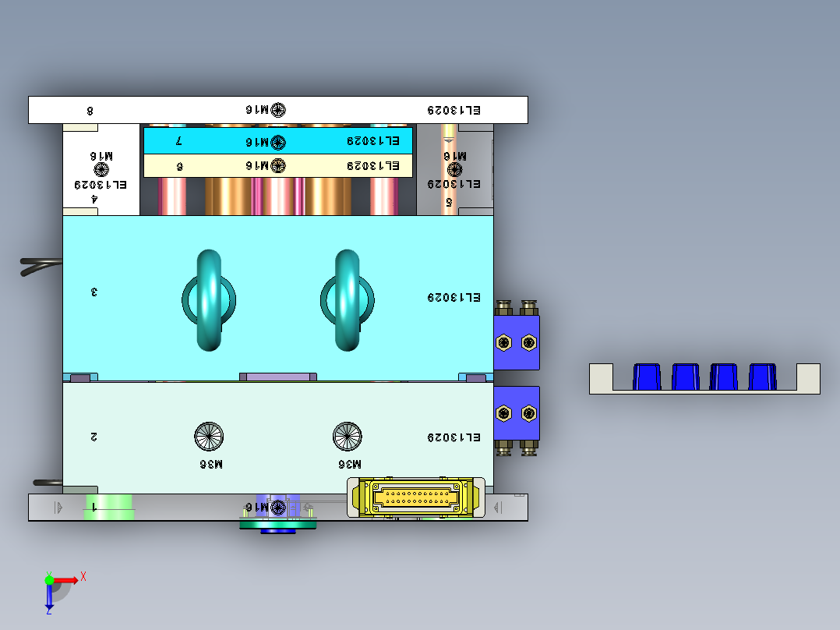Click the first blue cap in the tray

(x=647, y=377)
